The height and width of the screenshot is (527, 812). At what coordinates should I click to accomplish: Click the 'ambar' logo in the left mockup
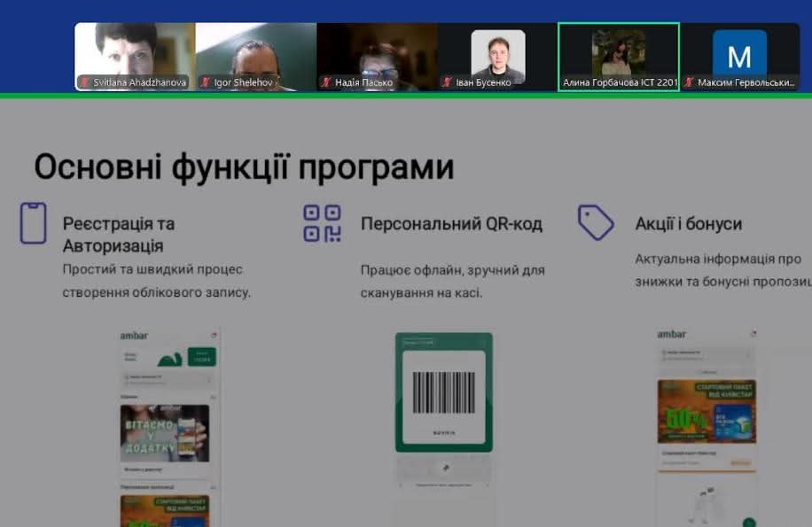coord(134,336)
